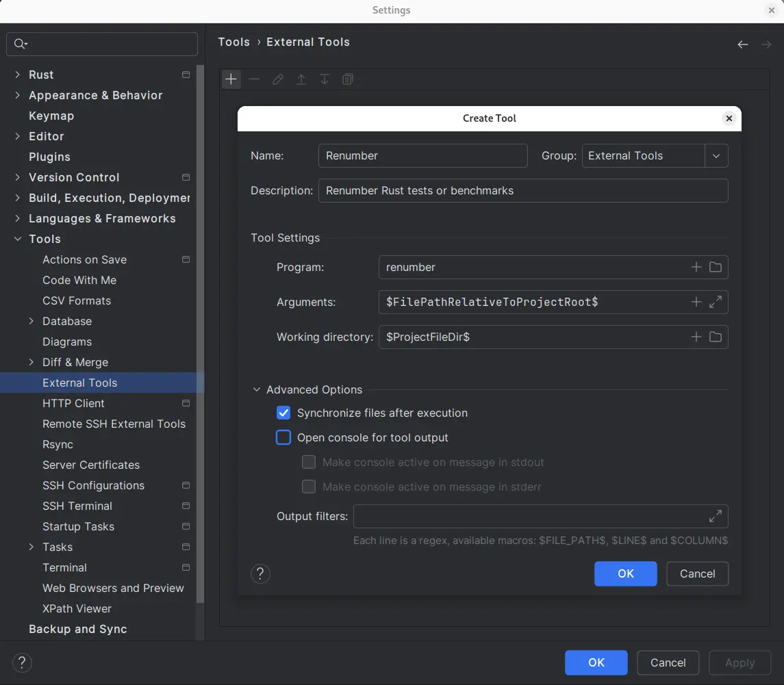Insert macro into Working directory field

click(696, 337)
